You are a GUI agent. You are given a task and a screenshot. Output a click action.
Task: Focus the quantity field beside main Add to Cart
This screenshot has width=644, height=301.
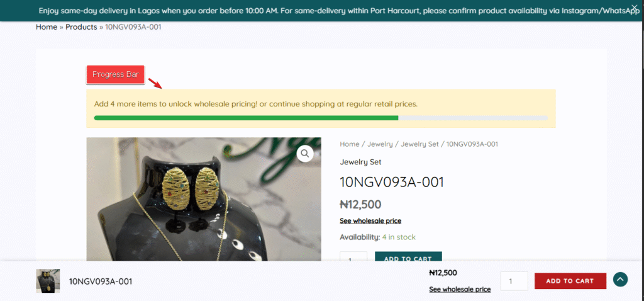tap(353, 258)
